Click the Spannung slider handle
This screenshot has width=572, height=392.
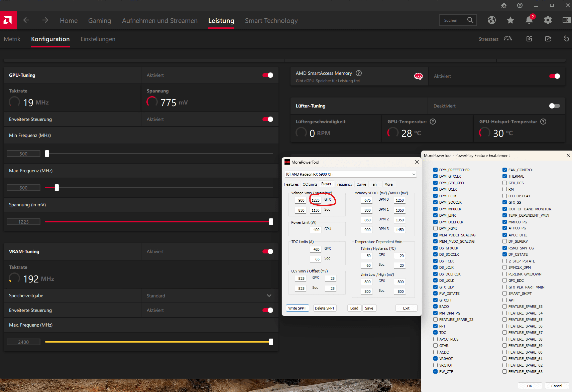point(271,222)
